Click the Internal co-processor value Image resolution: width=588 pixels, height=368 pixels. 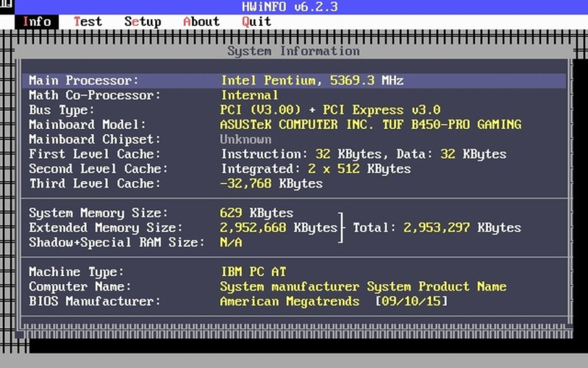coord(249,95)
